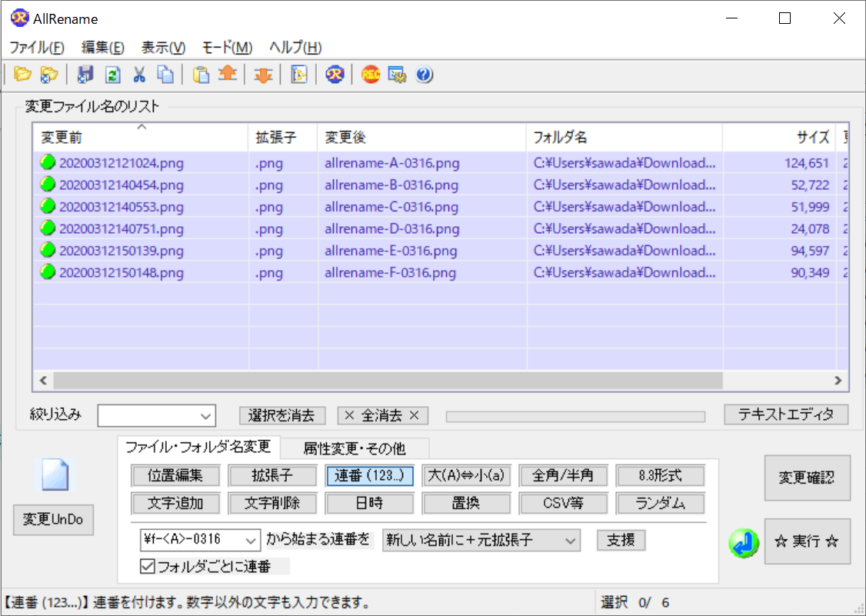This screenshot has height=616, width=866.
Task: Switch to the 属性変更・その他 tab
Action: (x=355, y=448)
